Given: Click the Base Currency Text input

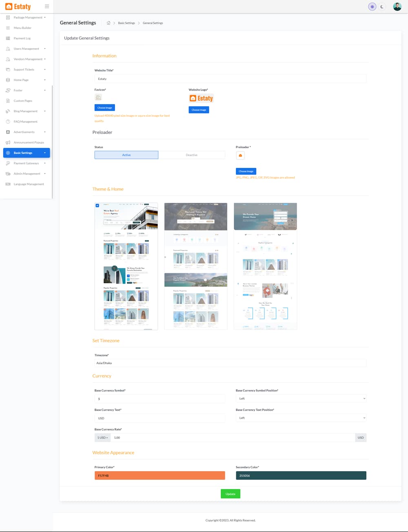Looking at the screenshot, I should [160, 418].
